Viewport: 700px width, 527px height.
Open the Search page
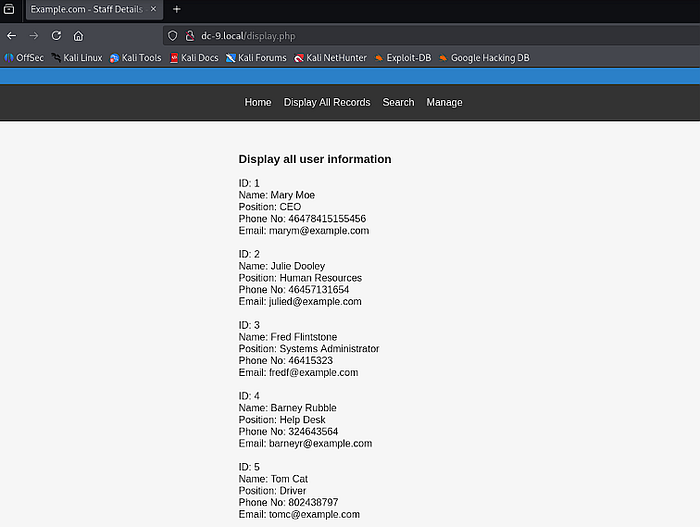click(398, 102)
